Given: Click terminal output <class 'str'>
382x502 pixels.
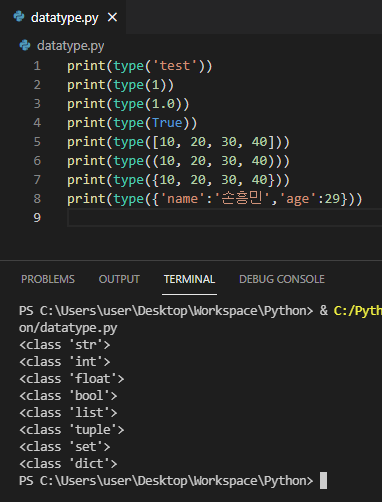Looking at the screenshot, I should (x=65, y=345).
